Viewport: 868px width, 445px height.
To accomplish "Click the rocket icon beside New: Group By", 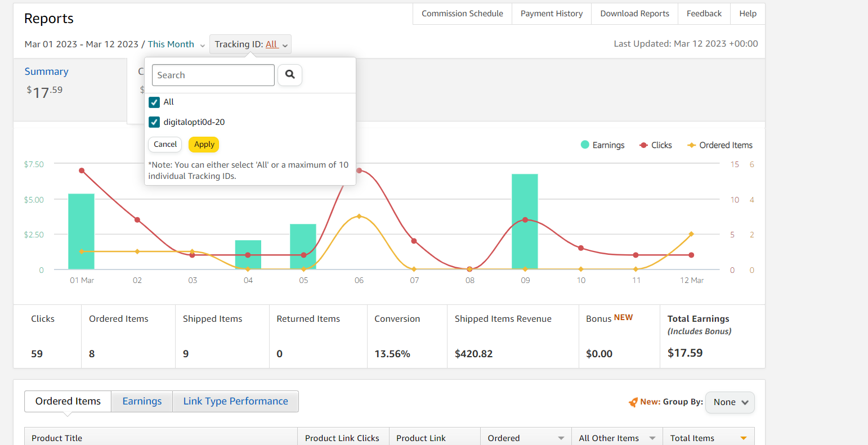I will click(633, 402).
